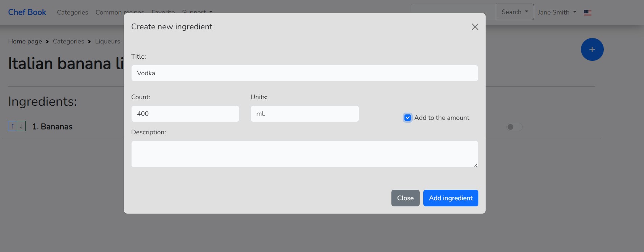Move Bananas up with the up arrow
The image size is (644, 252).
(x=13, y=126)
